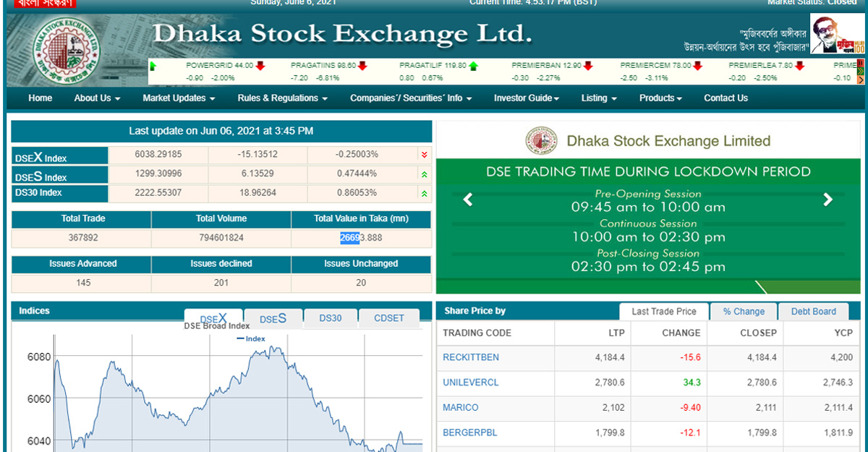
Task: Click the CLOSEP column header
Action: tap(759, 333)
